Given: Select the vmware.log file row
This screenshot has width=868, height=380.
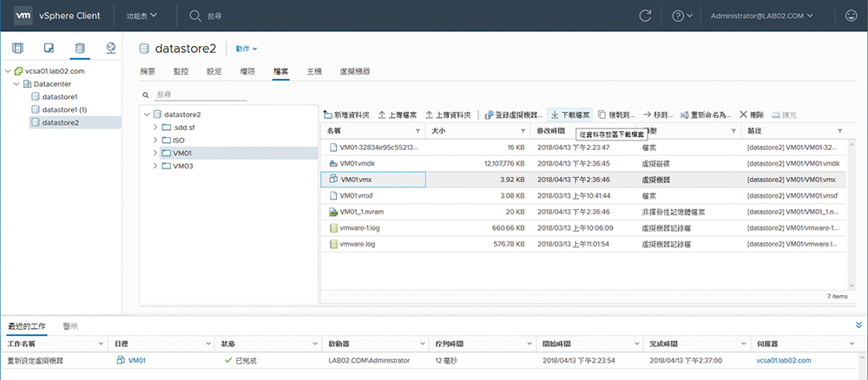Looking at the screenshot, I should tap(583, 244).
